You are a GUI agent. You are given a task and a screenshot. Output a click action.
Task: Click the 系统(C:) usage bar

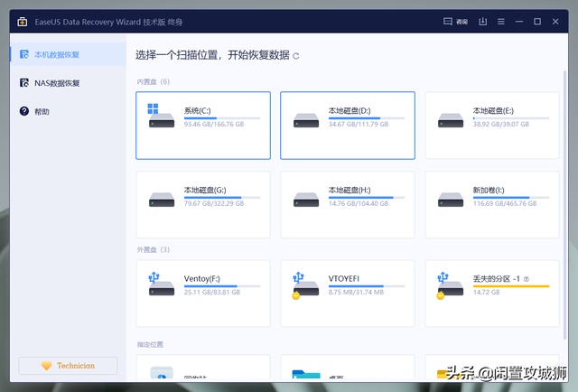tap(222, 118)
